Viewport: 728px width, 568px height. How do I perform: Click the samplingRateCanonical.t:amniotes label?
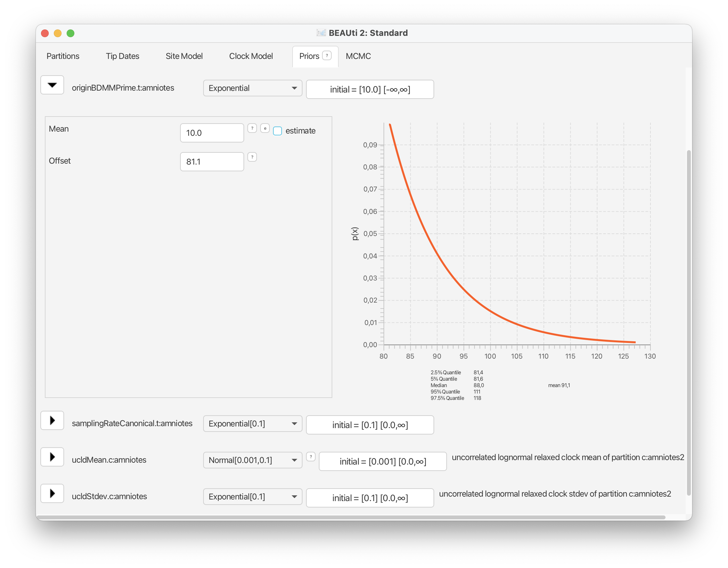coord(132,423)
